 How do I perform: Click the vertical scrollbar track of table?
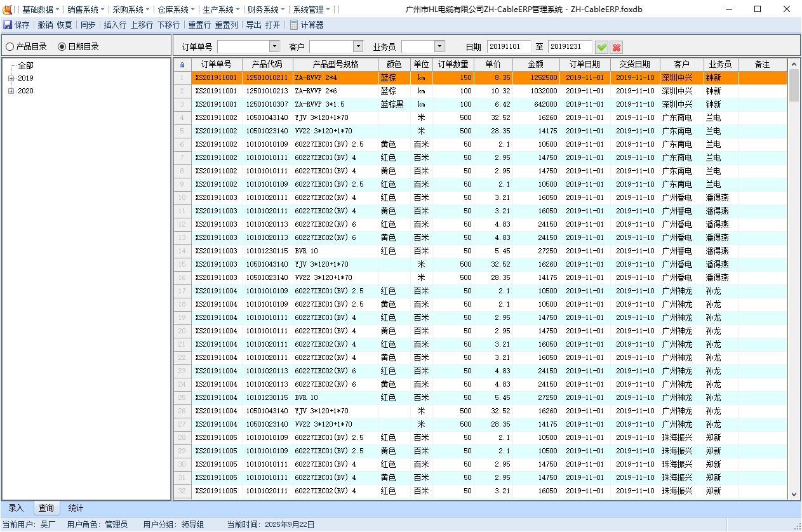794,286
